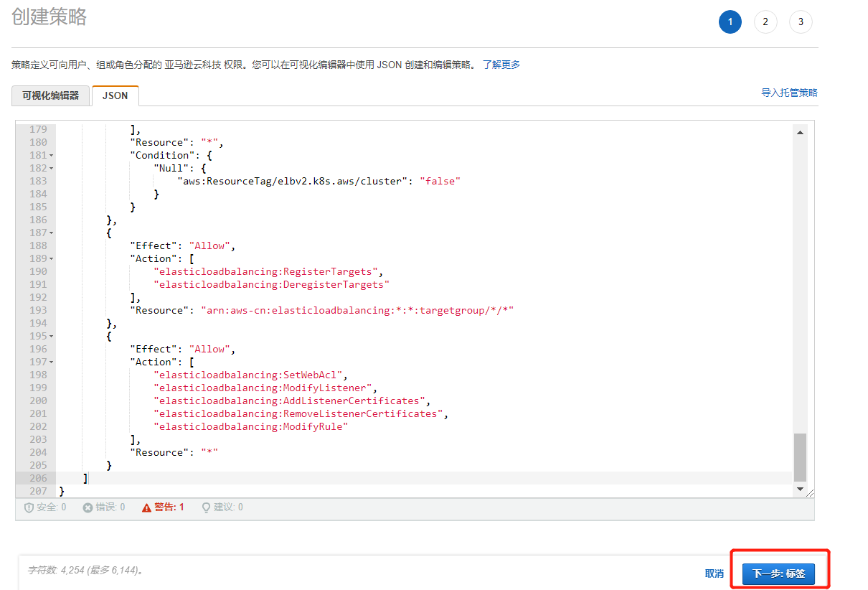Click 导入托管策略 link

coord(789,93)
